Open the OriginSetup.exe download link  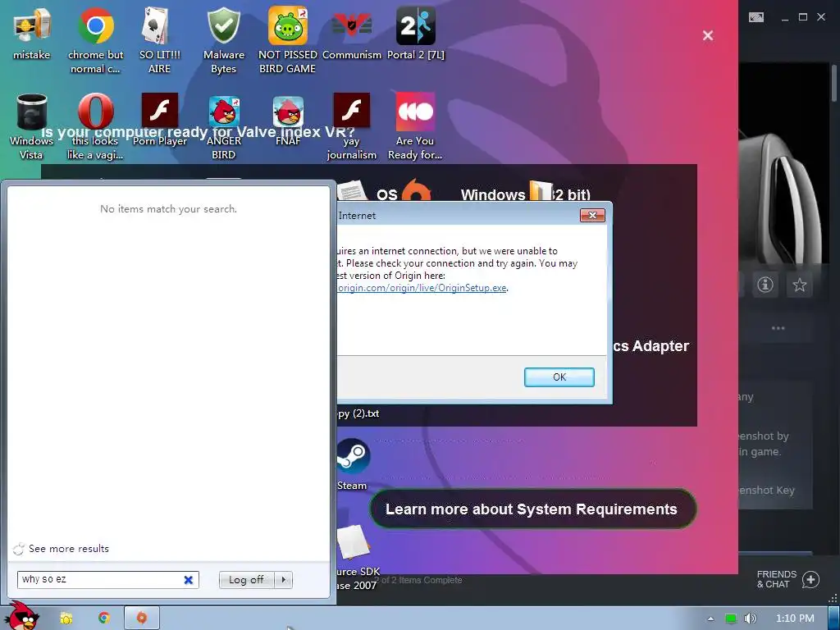(x=422, y=288)
